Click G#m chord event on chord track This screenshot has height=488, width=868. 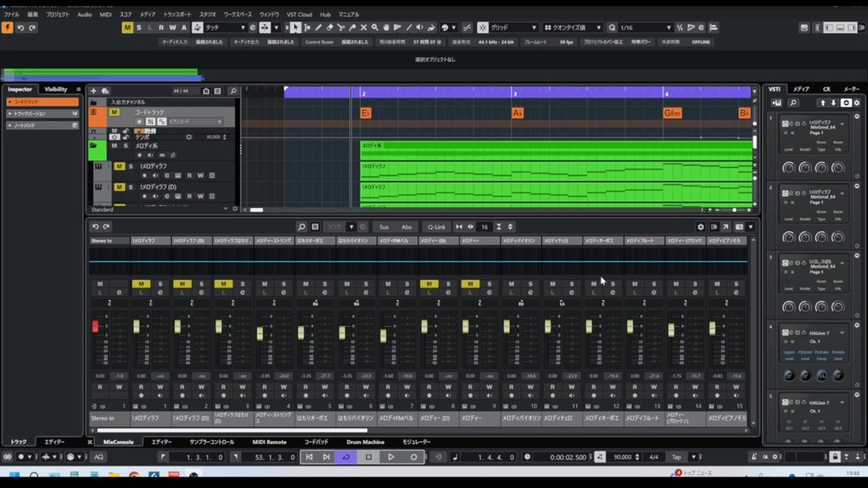(673, 114)
